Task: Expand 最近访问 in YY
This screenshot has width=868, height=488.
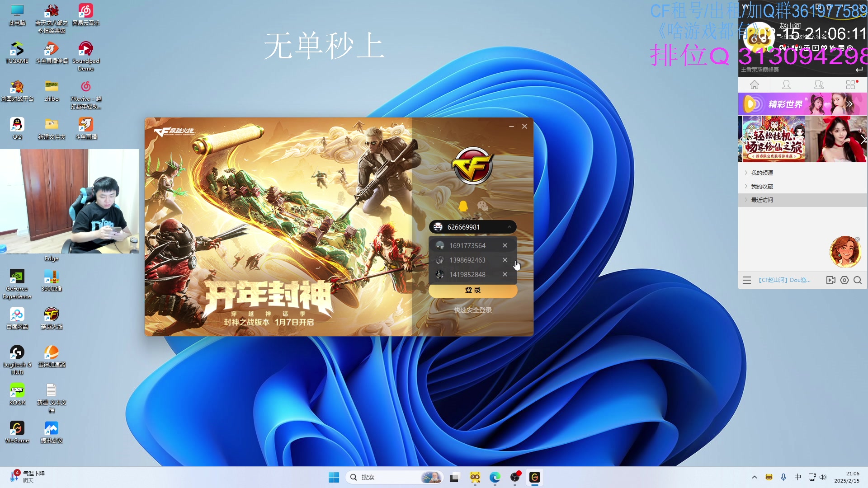Action: (x=762, y=200)
